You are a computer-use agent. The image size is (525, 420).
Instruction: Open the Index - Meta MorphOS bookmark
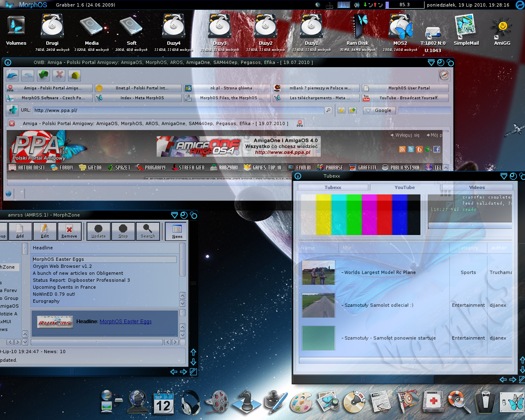pyautogui.click(x=138, y=98)
